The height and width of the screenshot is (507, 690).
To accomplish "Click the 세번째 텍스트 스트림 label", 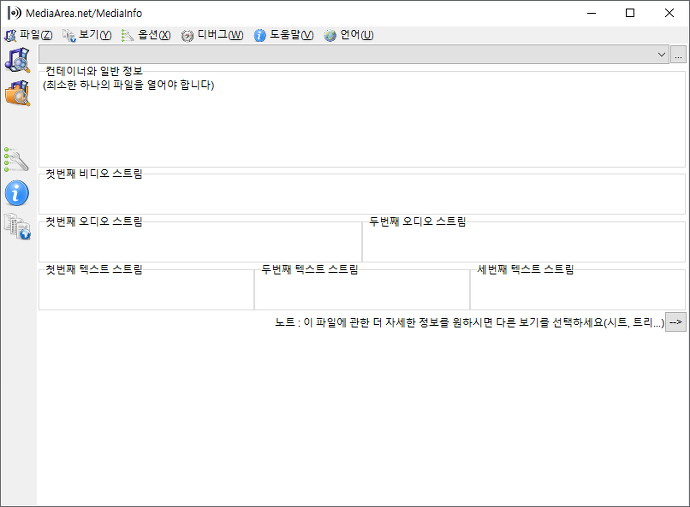I will [525, 269].
